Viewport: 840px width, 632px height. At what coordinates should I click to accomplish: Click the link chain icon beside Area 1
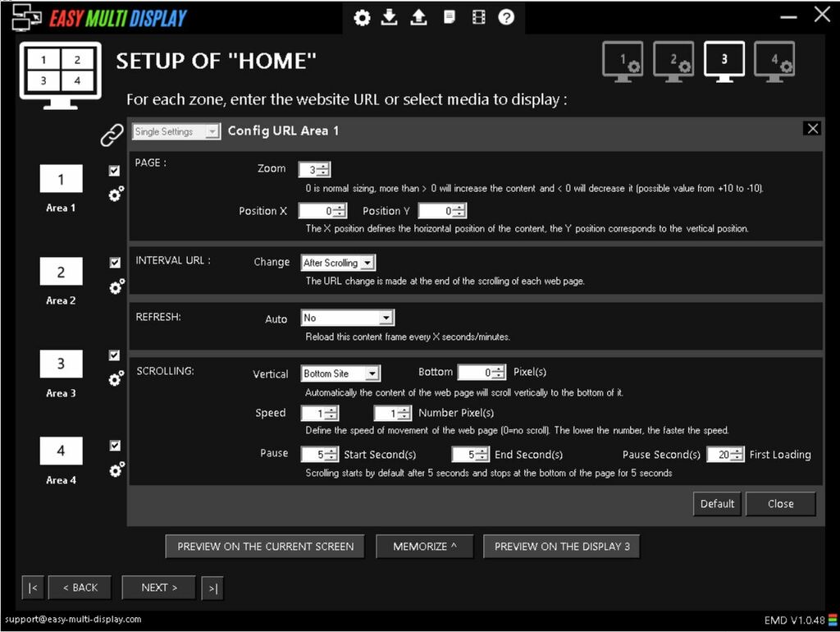(112, 135)
